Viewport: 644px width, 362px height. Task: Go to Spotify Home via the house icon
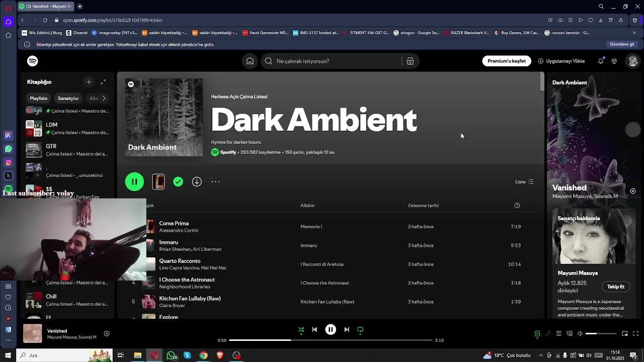[x=250, y=61]
